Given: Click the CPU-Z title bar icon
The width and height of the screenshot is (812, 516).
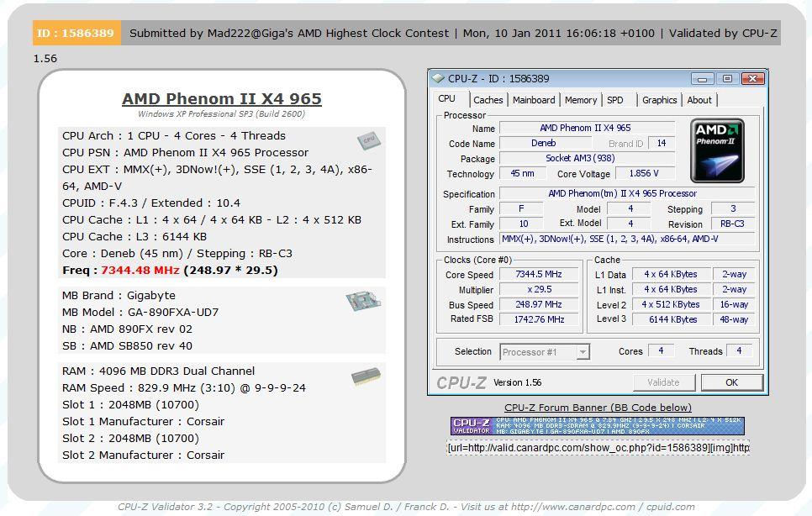Looking at the screenshot, I should [438, 79].
